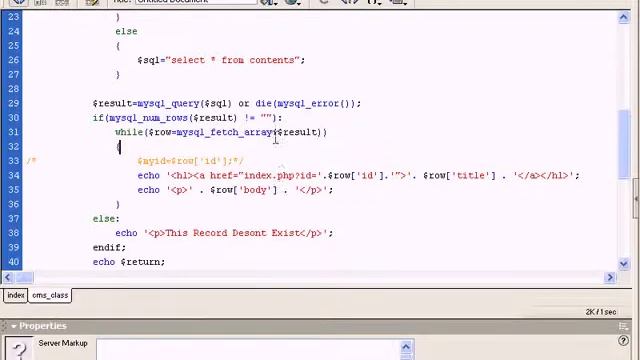Click mysql_error on line 29
This screenshot has width=640, height=360.
[308, 103]
